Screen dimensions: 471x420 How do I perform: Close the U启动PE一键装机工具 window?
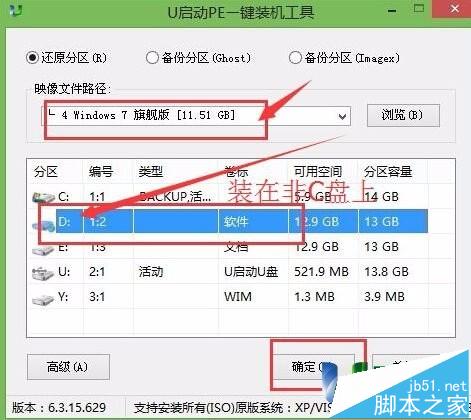pyautogui.click(x=454, y=9)
